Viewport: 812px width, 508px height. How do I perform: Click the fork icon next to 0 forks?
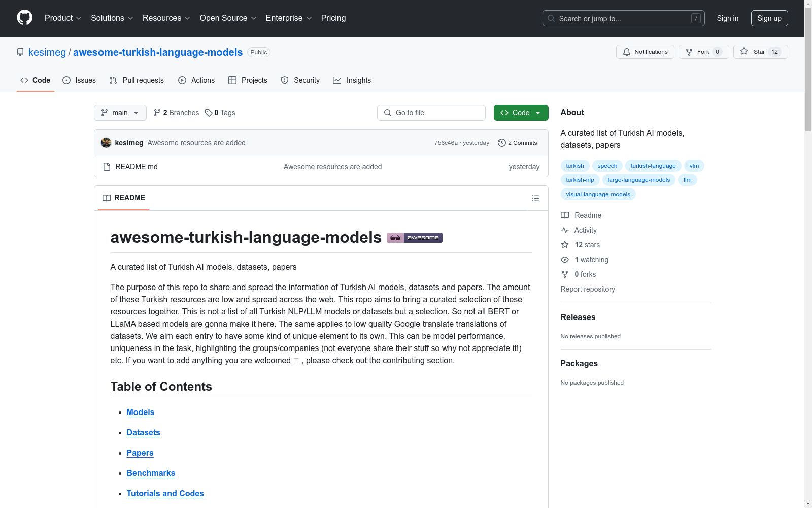[x=565, y=274]
